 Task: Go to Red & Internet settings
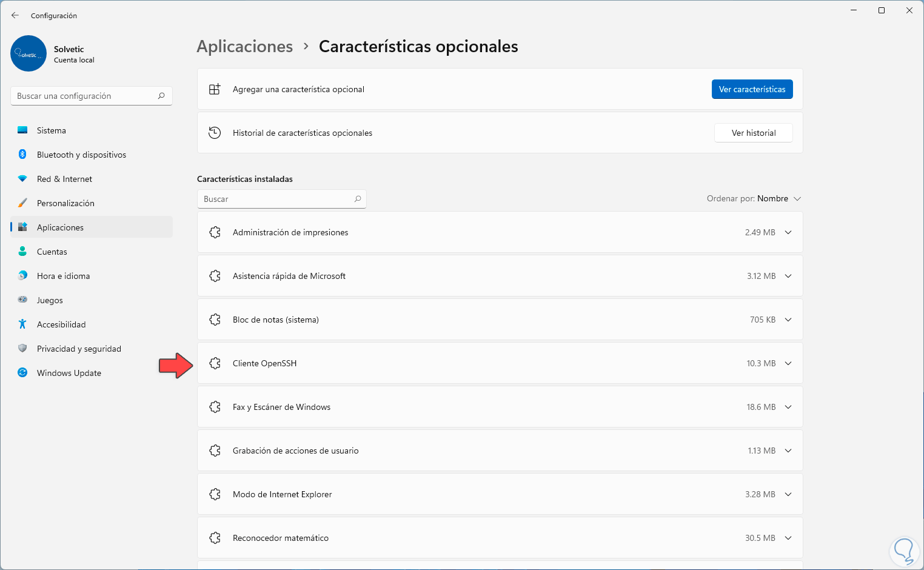click(x=64, y=179)
